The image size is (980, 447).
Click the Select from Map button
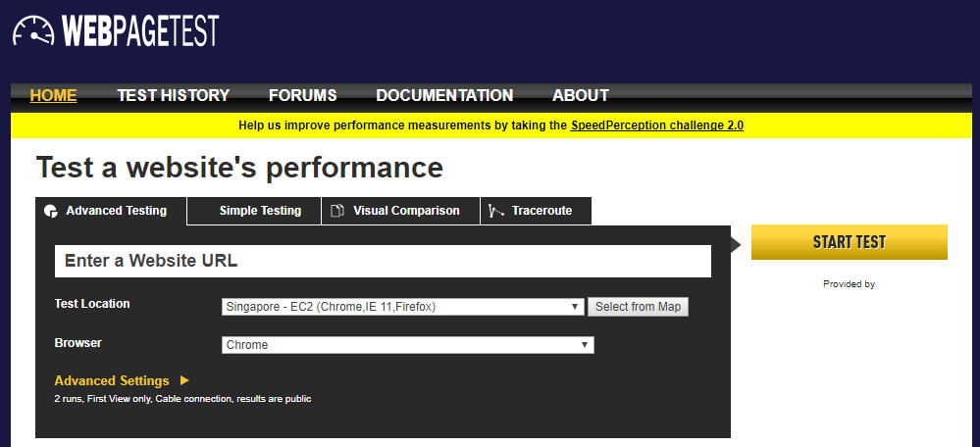(x=638, y=307)
